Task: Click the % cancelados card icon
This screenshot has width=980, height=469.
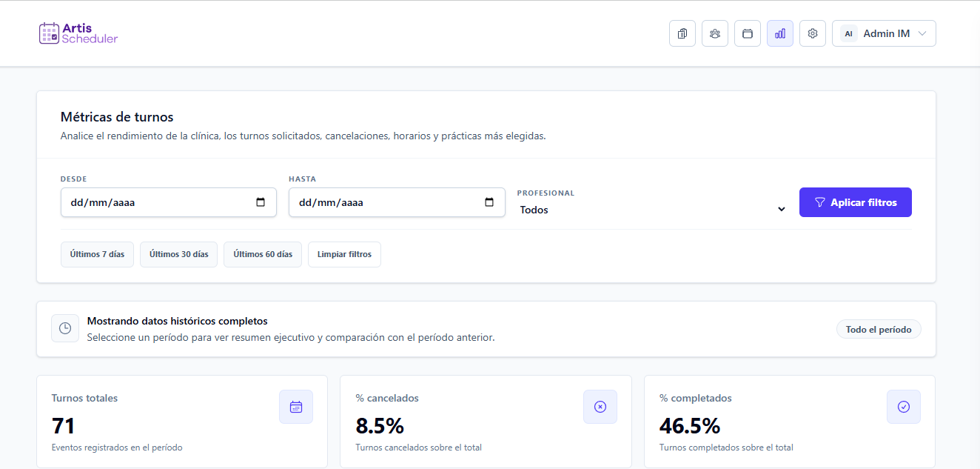Action: (600, 407)
